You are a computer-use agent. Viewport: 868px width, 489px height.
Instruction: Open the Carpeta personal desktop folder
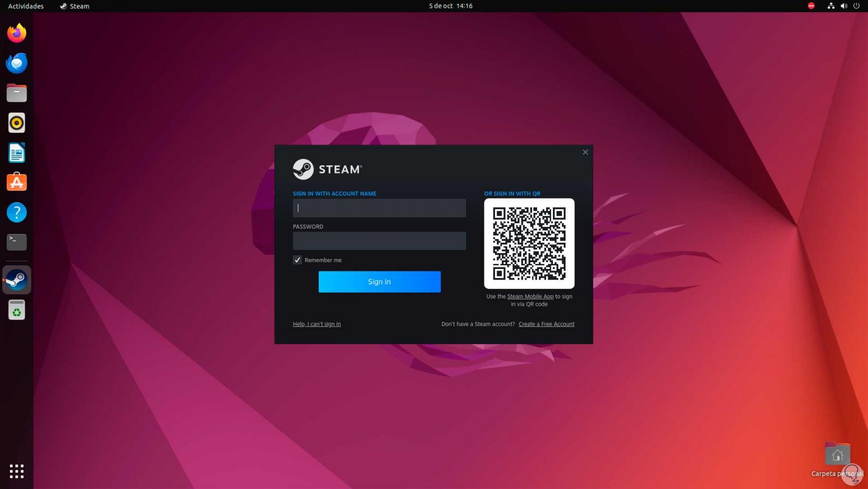837,460
